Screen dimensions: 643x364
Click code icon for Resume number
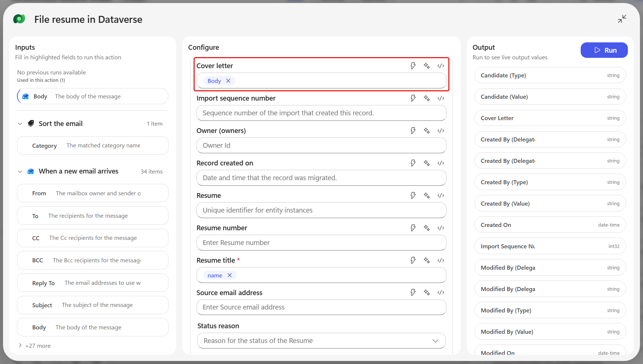[441, 228]
